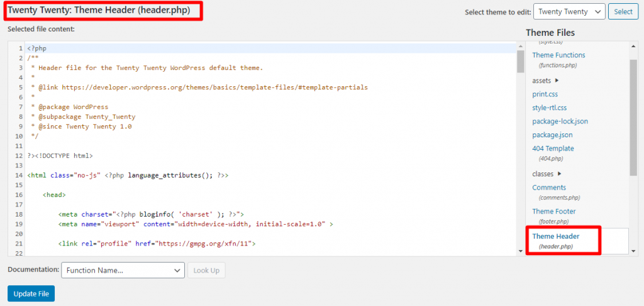Click the link rel="profile" code line
Screen dimensions: 644x306
click(157, 244)
